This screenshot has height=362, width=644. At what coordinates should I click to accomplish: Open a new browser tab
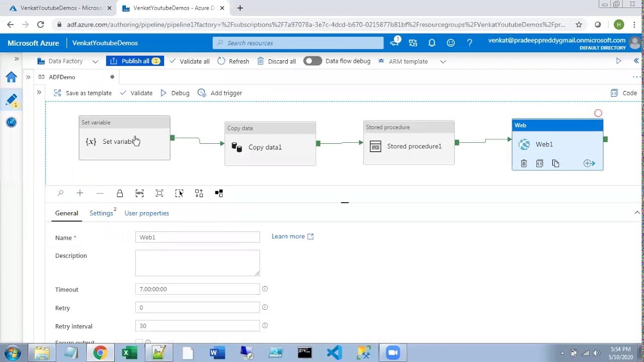[240, 8]
